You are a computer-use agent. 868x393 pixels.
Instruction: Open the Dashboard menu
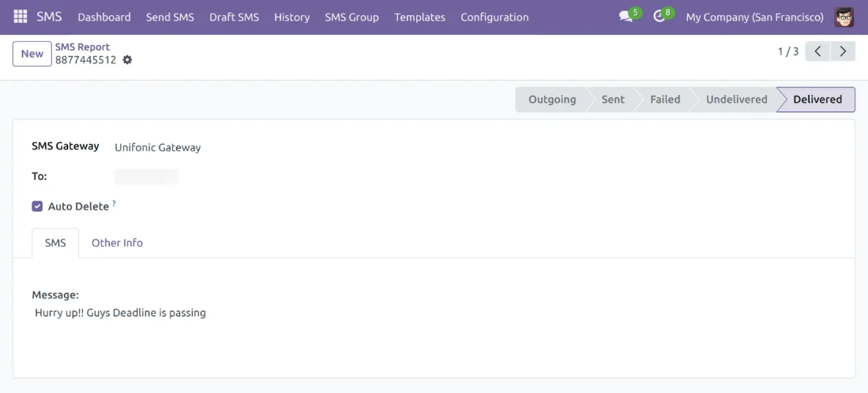104,17
